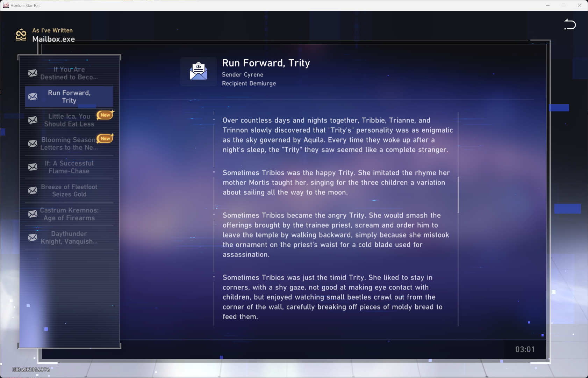Open the If: A Successful Flame-Chase mail
Viewport: 588px width, 378px height.
pyautogui.click(x=69, y=167)
